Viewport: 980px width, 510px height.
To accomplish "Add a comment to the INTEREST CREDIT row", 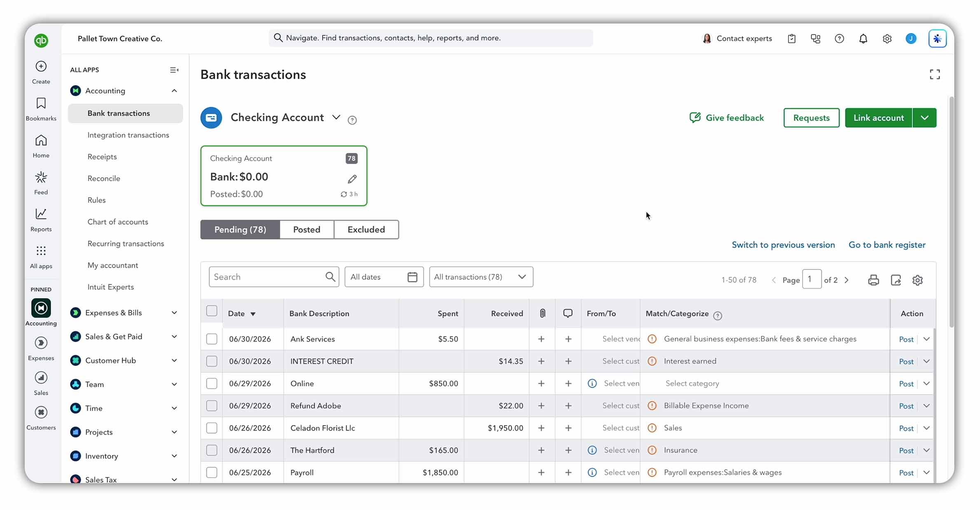I will pos(568,361).
